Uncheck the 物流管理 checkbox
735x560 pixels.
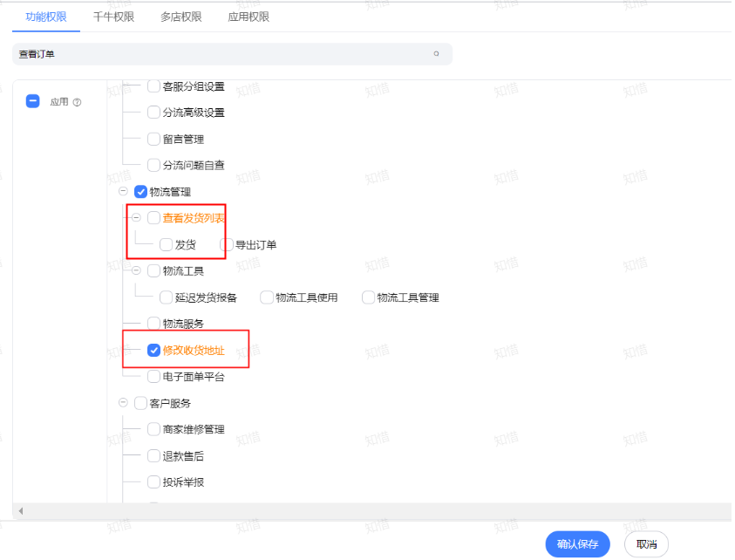(x=140, y=192)
